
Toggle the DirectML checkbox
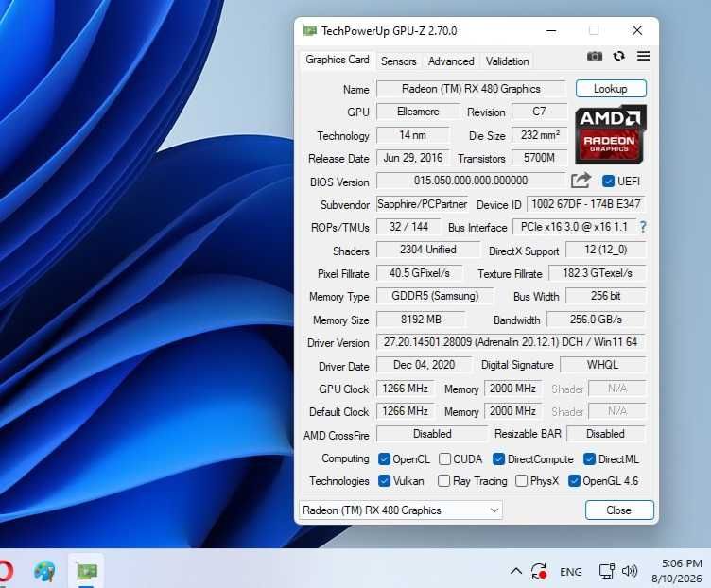589,459
